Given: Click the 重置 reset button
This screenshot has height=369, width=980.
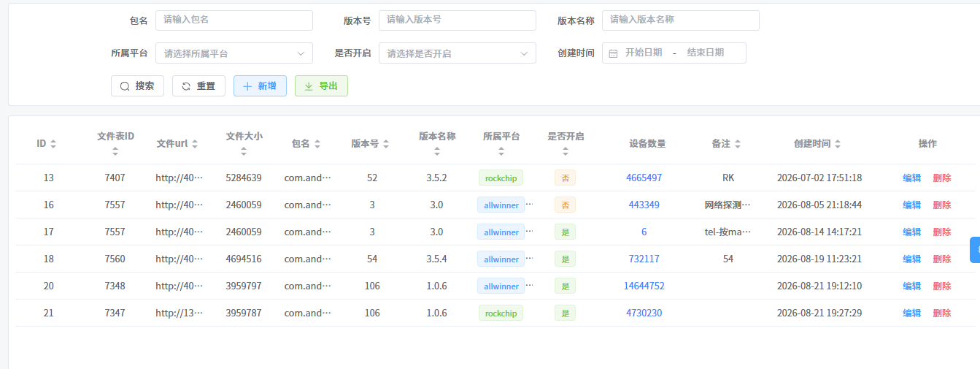Looking at the screenshot, I should [x=198, y=86].
